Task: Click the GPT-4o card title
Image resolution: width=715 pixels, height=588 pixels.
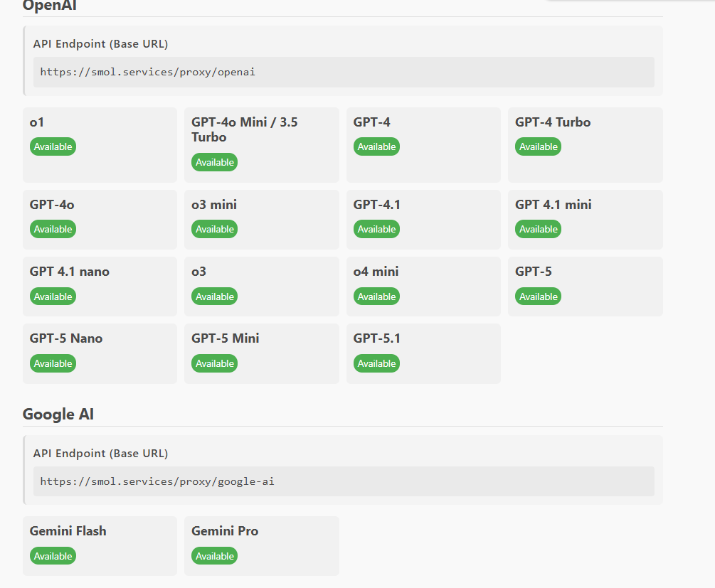Action: (52, 205)
